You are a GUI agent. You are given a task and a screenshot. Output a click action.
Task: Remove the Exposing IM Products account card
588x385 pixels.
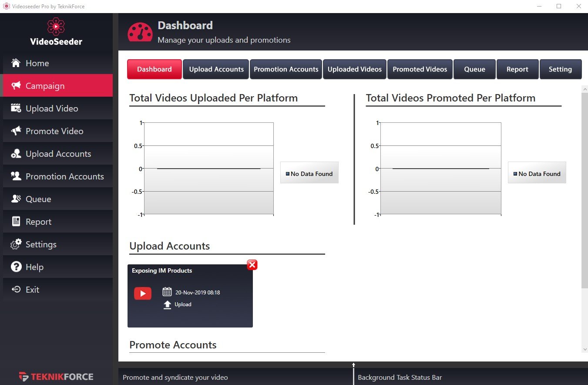pyautogui.click(x=252, y=265)
